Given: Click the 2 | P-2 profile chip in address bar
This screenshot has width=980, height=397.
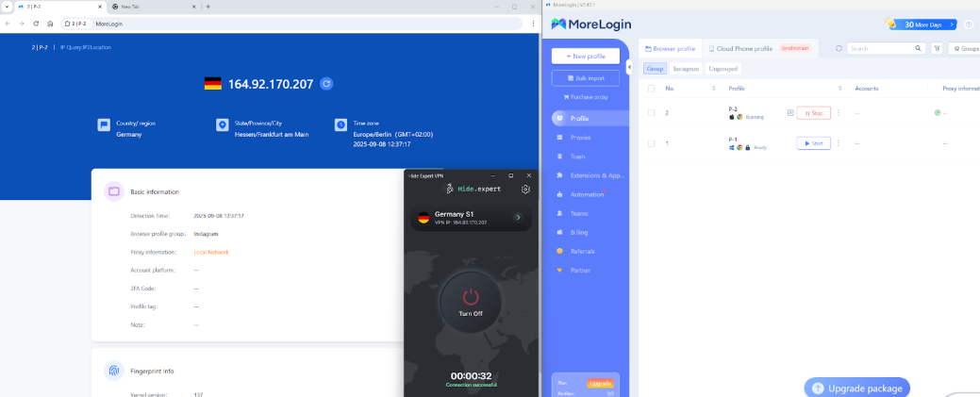Looking at the screenshot, I should [x=76, y=24].
